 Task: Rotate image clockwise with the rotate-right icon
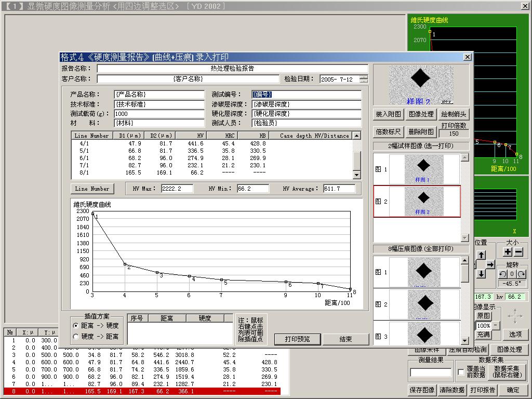521,274
